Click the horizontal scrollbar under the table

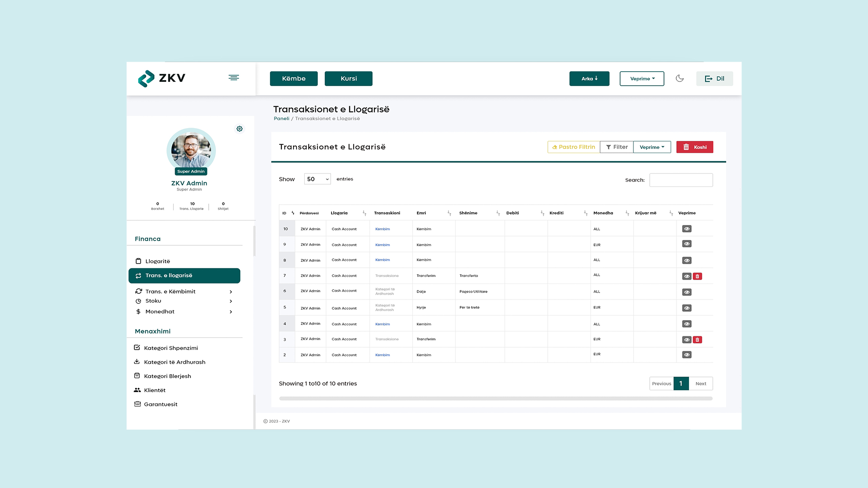[x=495, y=399]
